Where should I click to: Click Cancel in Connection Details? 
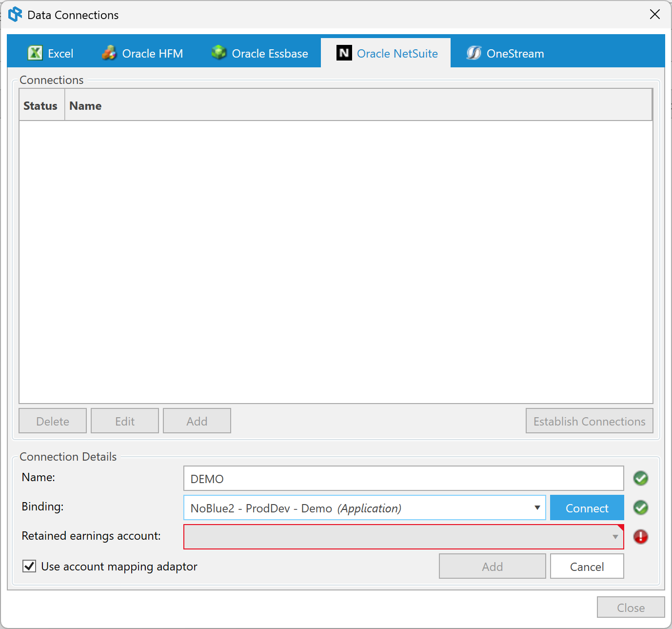click(x=587, y=566)
